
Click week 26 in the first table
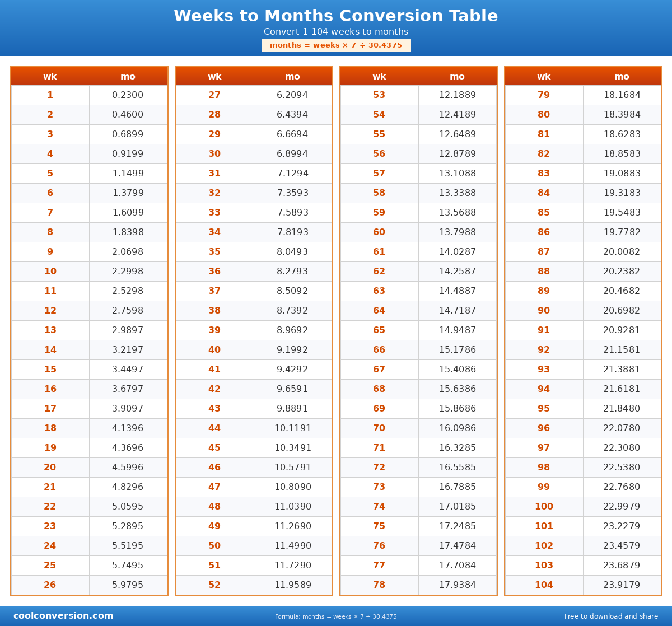(x=50, y=585)
